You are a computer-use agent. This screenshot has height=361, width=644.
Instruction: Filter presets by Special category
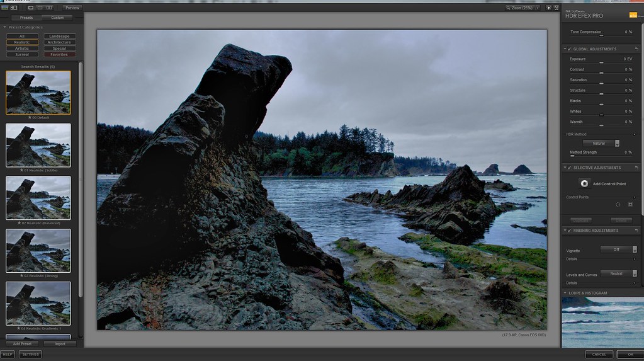click(x=59, y=49)
